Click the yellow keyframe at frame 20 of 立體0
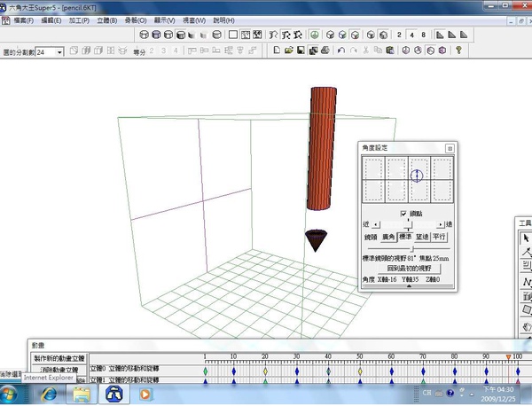532x406 pixels. (x=265, y=371)
